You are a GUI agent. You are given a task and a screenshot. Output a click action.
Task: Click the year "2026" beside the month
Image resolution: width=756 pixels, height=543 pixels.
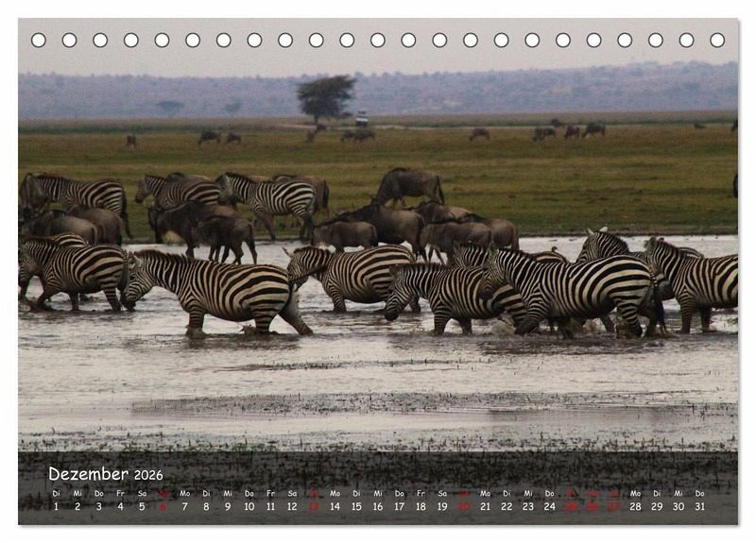point(148,476)
